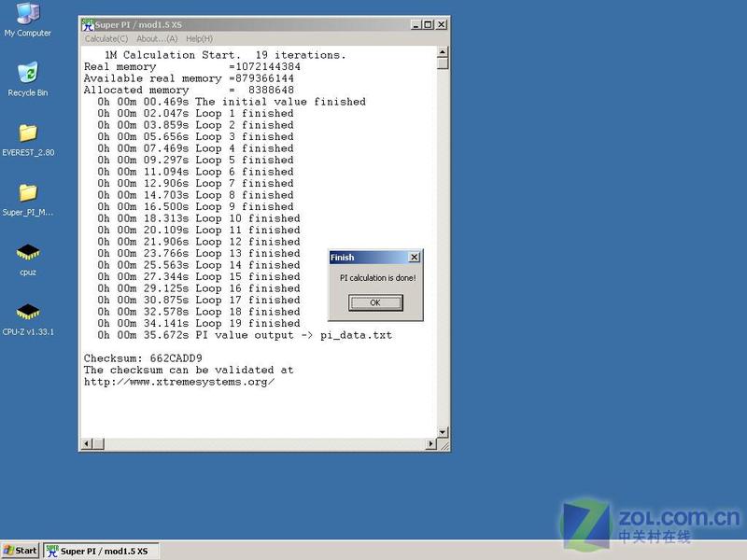
Task: Click the 'Loop 12 finished' line
Action: click(199, 242)
